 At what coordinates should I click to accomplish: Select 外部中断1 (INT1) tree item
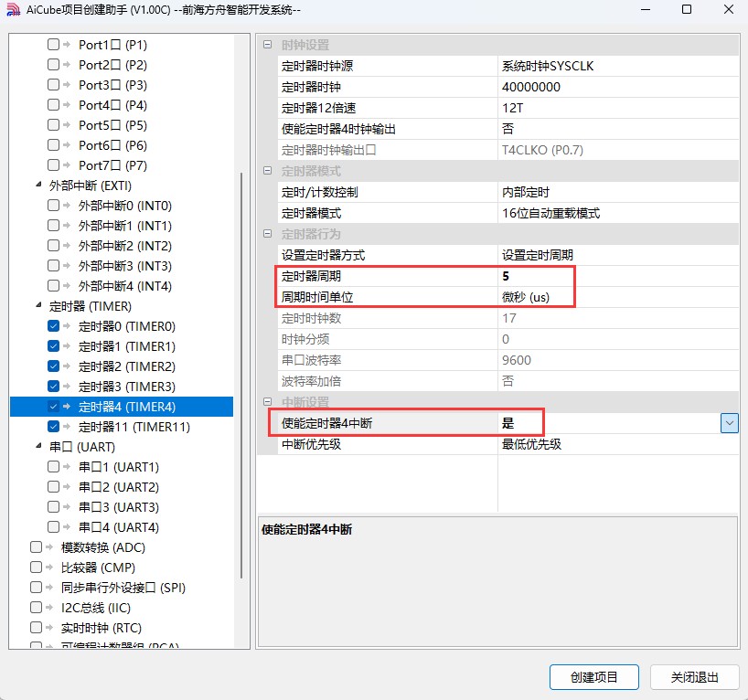pyautogui.click(x=125, y=226)
